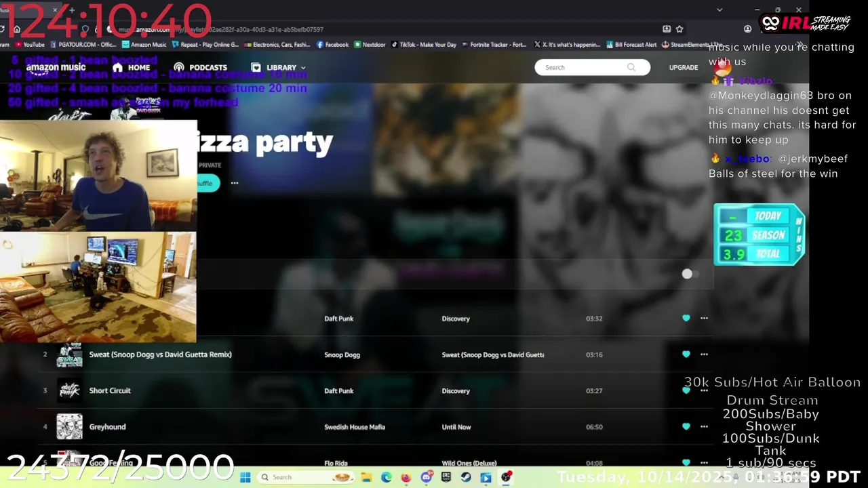Open the Amazon Music HOME page
This screenshot has height=488, width=868.
pyautogui.click(x=132, y=67)
